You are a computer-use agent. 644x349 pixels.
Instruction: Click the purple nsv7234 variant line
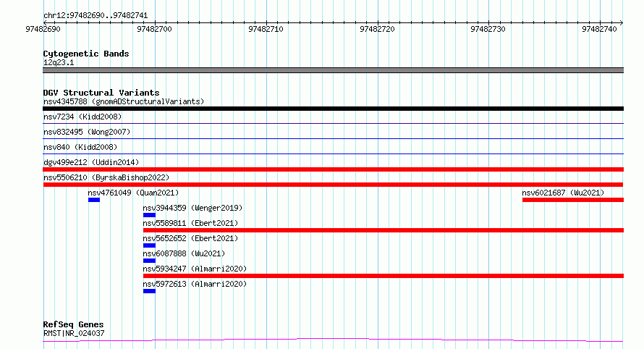pyautogui.click(x=333, y=123)
